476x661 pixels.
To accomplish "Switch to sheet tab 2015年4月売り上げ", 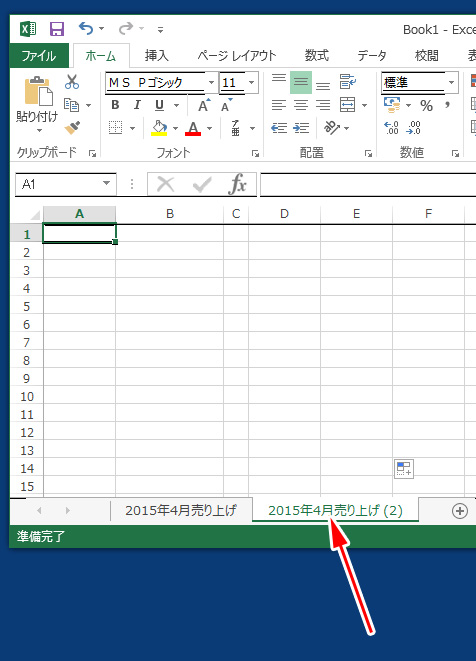I will (181, 511).
